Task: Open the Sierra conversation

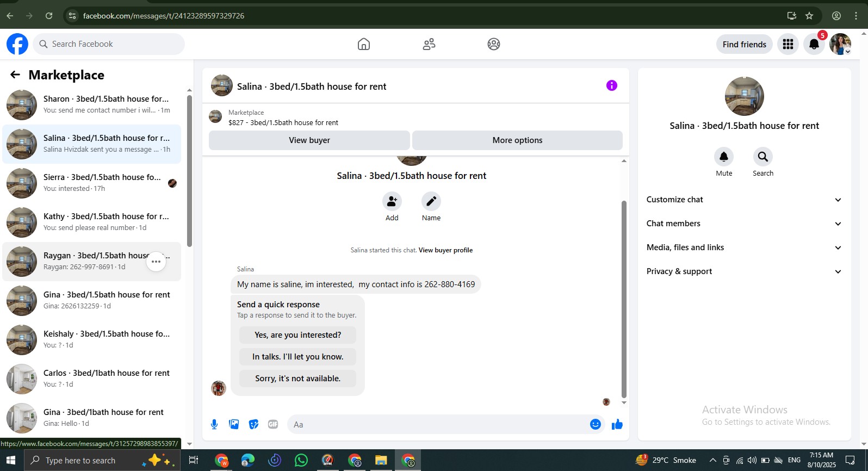Action: point(92,183)
